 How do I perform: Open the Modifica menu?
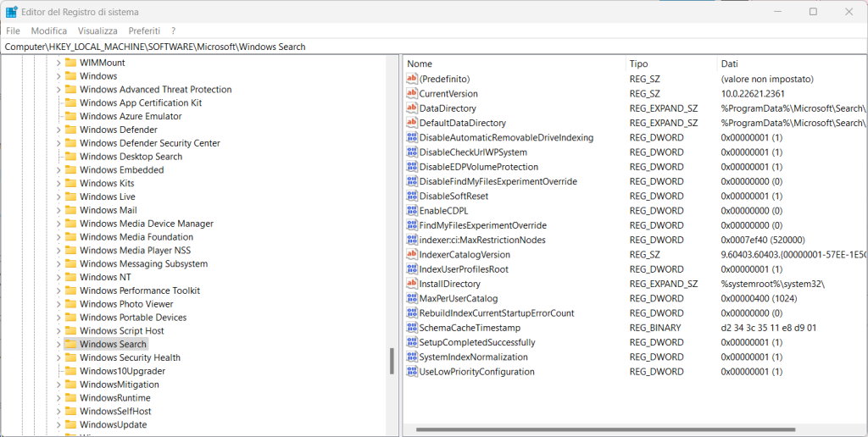[48, 31]
